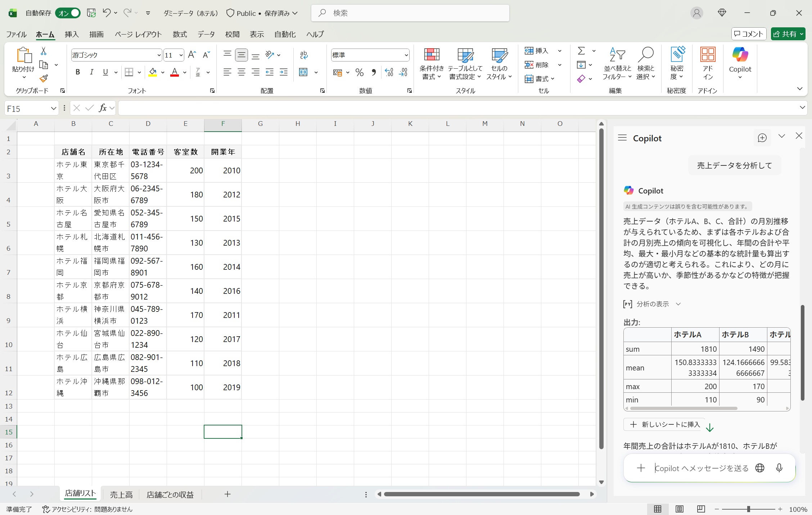Open the 挿入 ribbon tab

pos(72,34)
